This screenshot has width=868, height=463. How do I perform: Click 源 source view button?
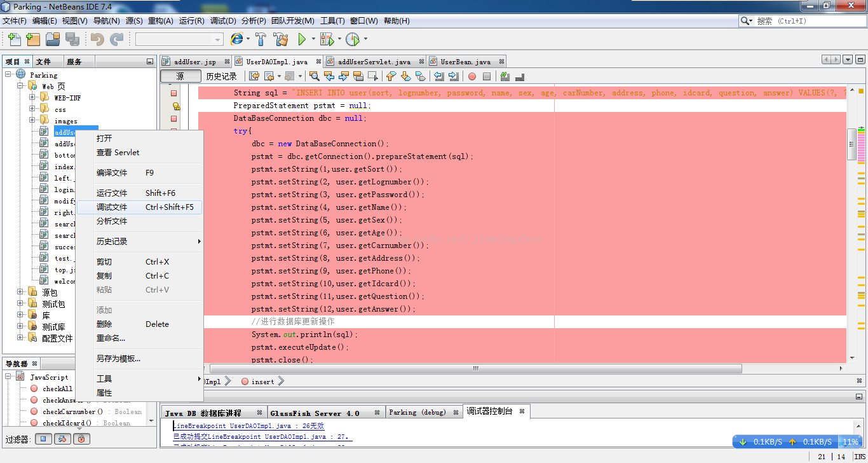(180, 76)
